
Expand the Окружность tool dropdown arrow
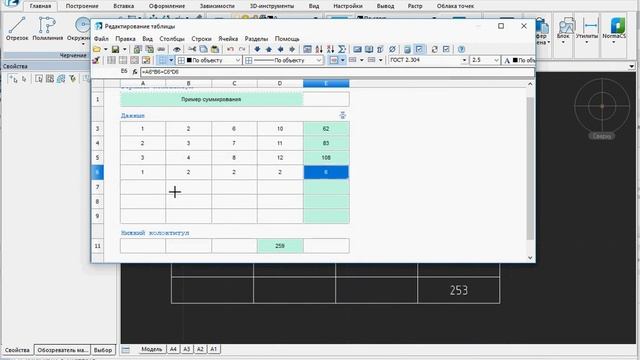[x=83, y=44]
